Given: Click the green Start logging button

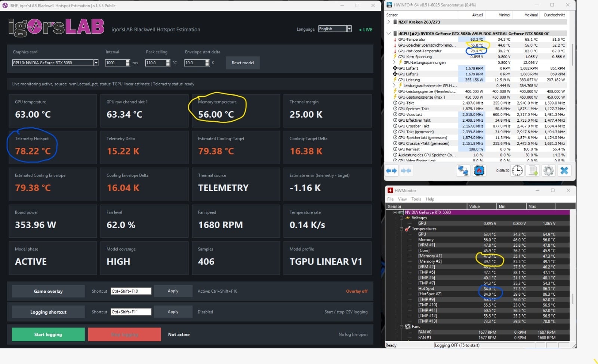Looking at the screenshot, I should 48,335.
